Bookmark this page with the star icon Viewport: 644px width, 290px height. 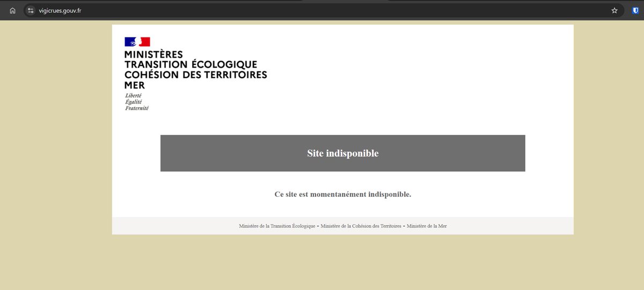point(614,10)
